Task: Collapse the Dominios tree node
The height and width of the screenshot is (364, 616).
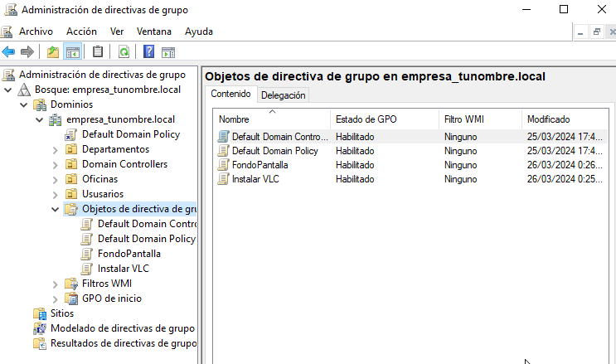Action: (23, 105)
